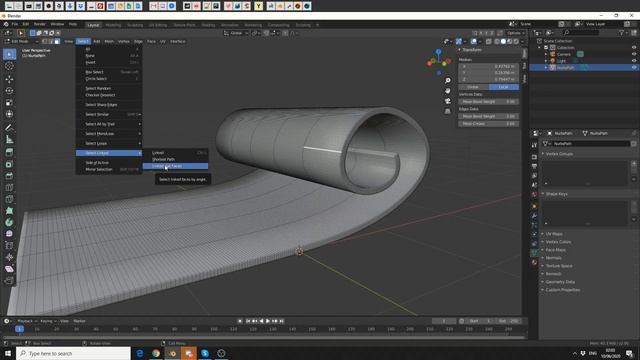This screenshot has height=360, width=640.
Task: Select the Shear tool
Action: 9,269
